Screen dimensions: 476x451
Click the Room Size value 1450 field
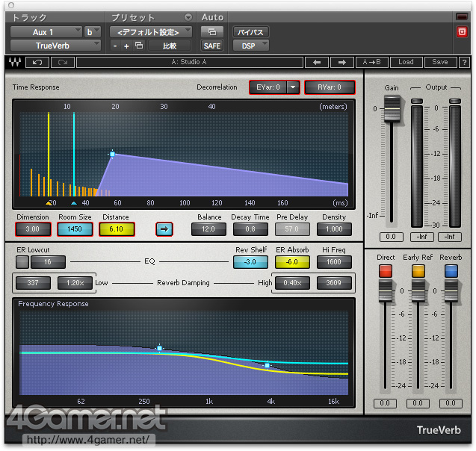(75, 229)
